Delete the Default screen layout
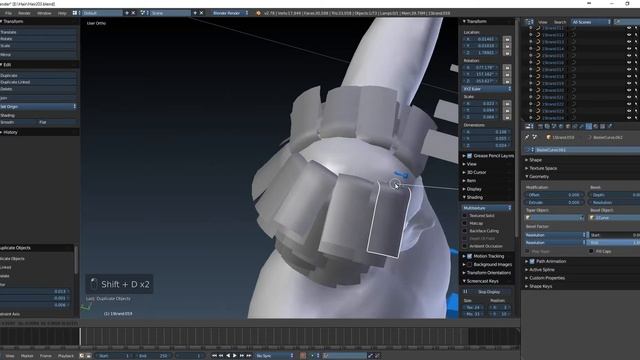Screen dimensions: 640x360 pyautogui.click(x=133, y=13)
